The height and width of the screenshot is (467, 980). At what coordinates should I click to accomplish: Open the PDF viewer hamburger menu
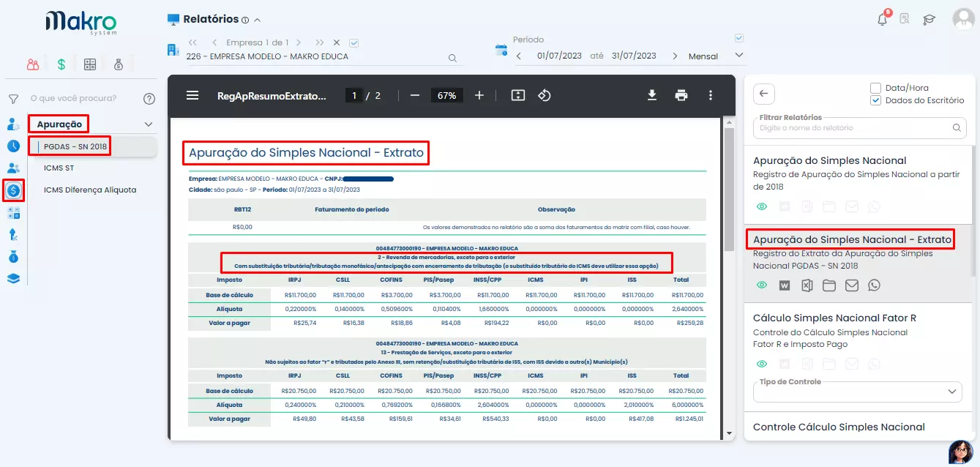192,95
